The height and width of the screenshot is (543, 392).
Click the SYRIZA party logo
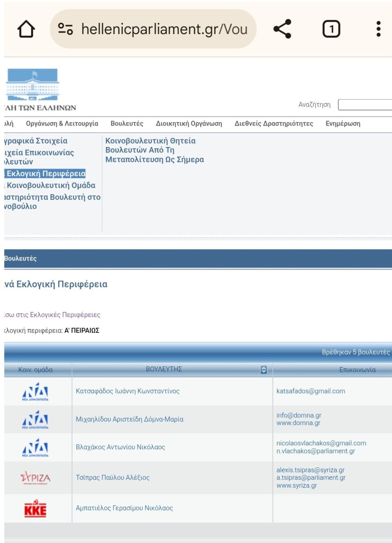point(35,478)
